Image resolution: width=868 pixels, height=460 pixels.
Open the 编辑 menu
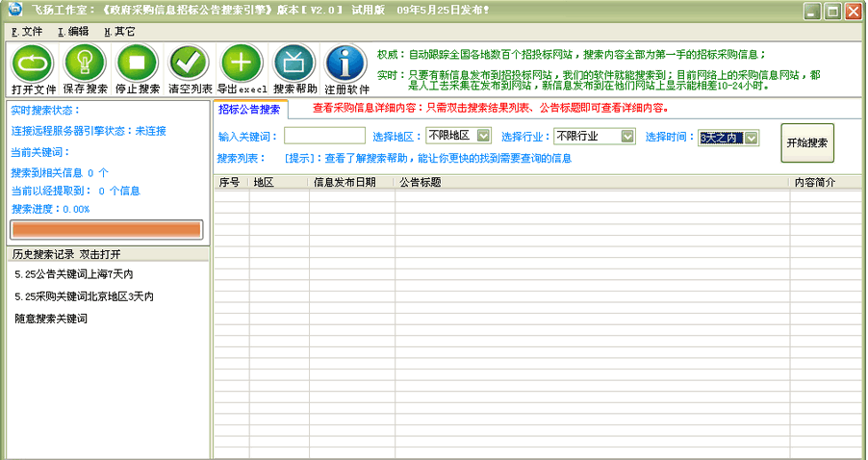pyautogui.click(x=73, y=32)
